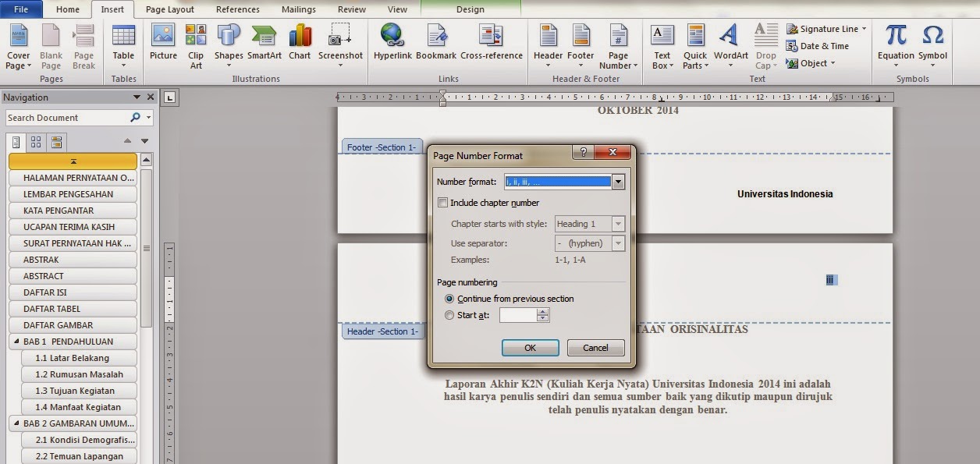
Task: Jump to previous heading arrow
Action: click(x=128, y=142)
